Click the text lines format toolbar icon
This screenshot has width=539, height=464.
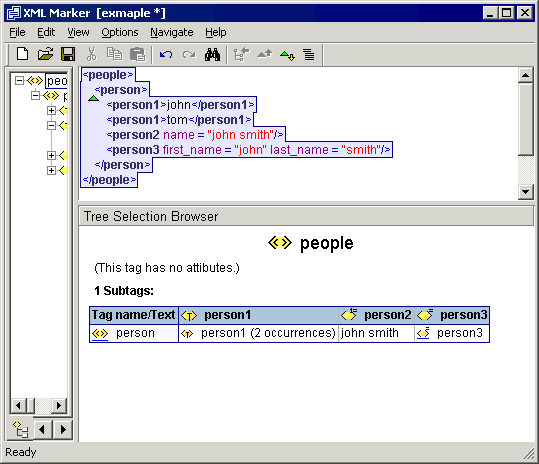[x=309, y=55]
